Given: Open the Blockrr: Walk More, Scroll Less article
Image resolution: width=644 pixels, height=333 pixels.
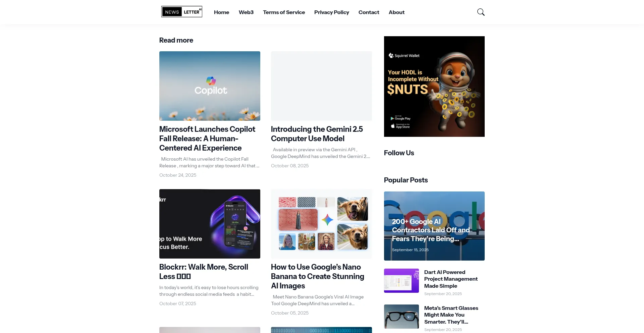Looking at the screenshot, I should coord(204,272).
